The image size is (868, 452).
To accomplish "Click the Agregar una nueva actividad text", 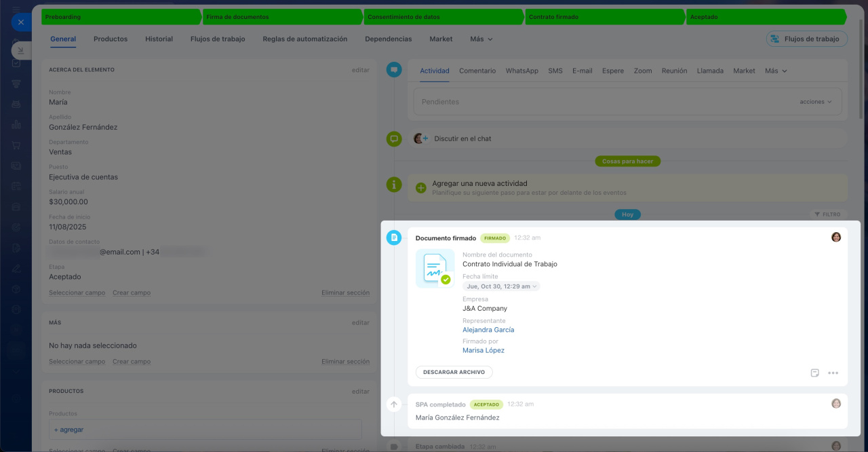I will click(479, 183).
